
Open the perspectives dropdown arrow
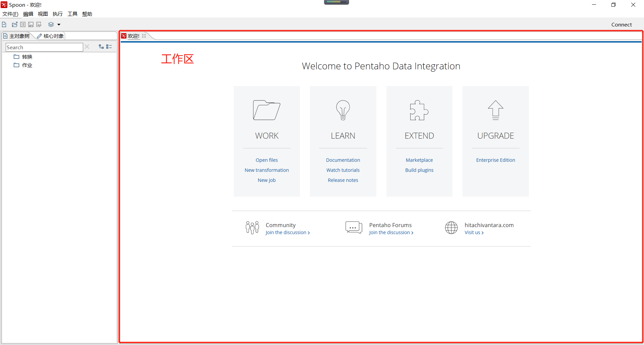tap(59, 24)
